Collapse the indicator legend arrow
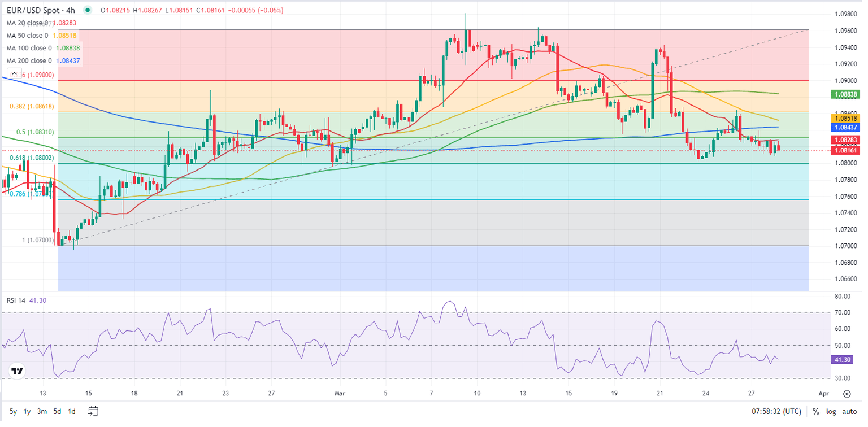Image resolution: width=868 pixels, height=427 pixels. coord(14,73)
